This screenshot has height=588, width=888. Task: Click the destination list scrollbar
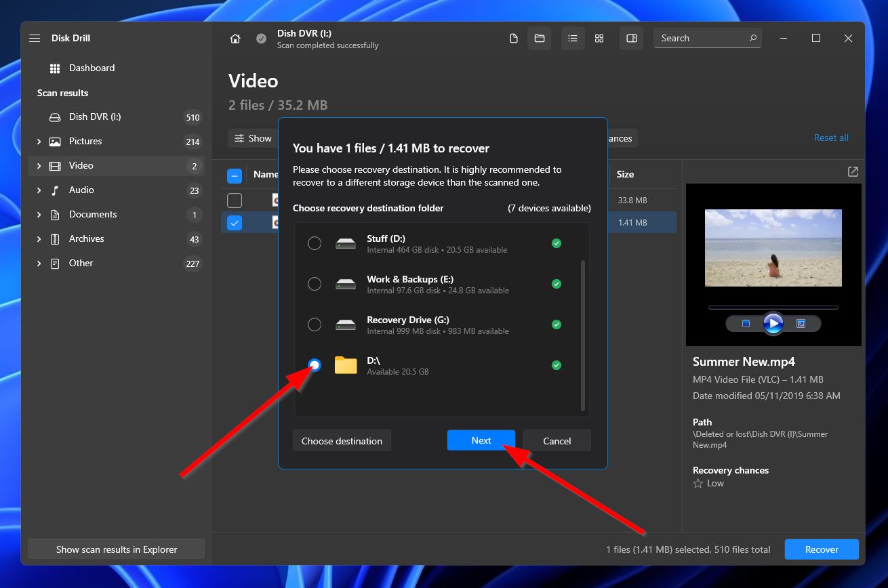(583, 335)
